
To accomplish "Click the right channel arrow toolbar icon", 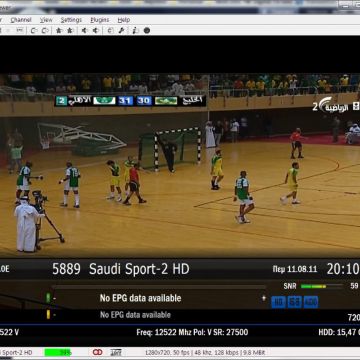I will (45, 30).
